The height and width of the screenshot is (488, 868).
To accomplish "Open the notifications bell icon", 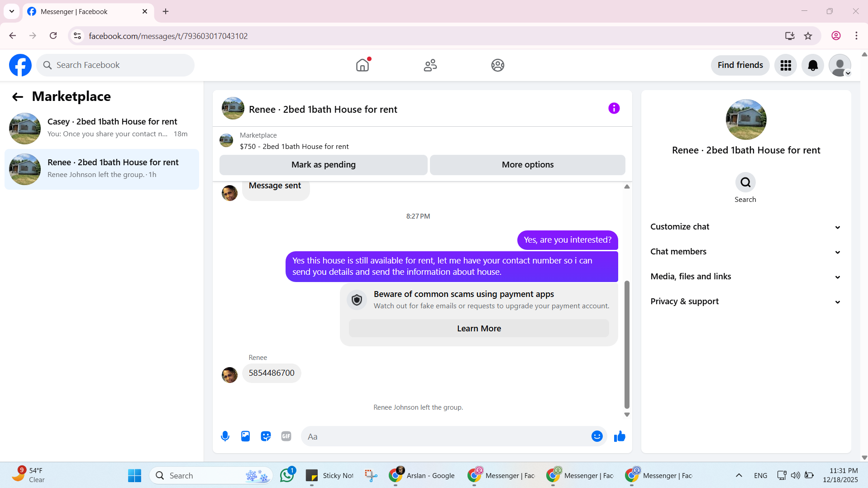I will (x=813, y=65).
